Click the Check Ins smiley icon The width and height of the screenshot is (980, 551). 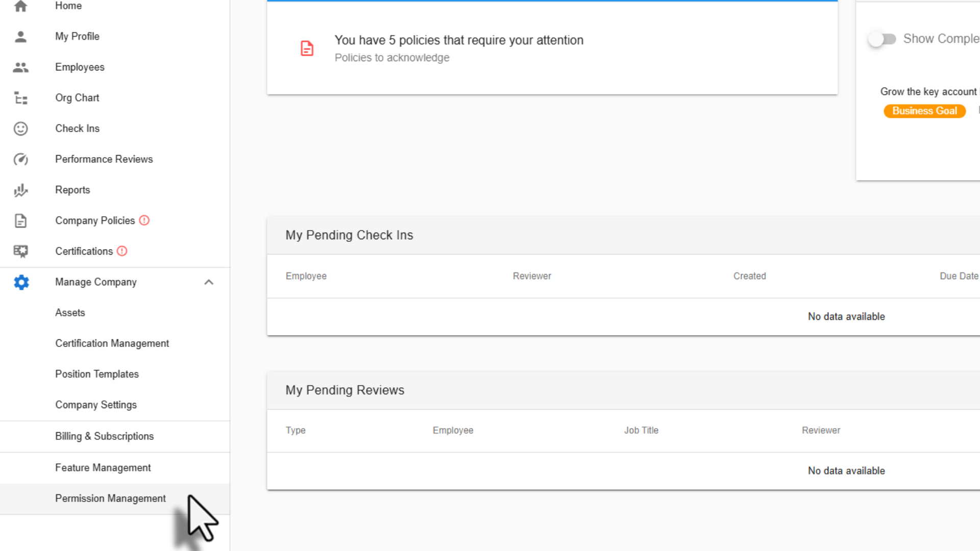[20, 129]
